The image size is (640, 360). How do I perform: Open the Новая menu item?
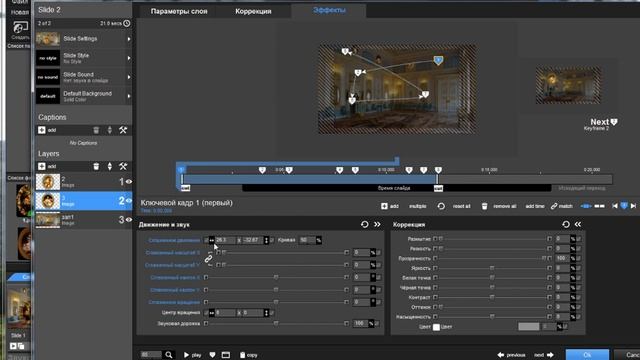[x=20, y=12]
